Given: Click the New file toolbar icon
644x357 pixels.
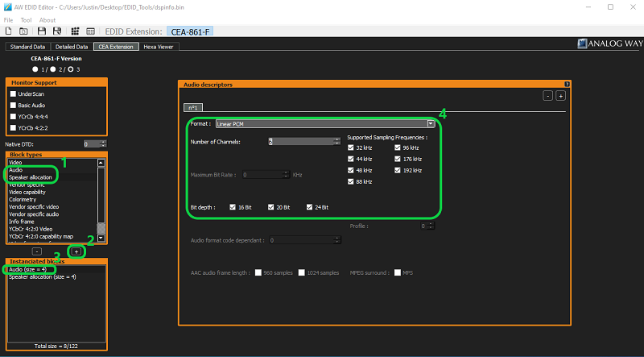Looking at the screenshot, I should tap(8, 31).
